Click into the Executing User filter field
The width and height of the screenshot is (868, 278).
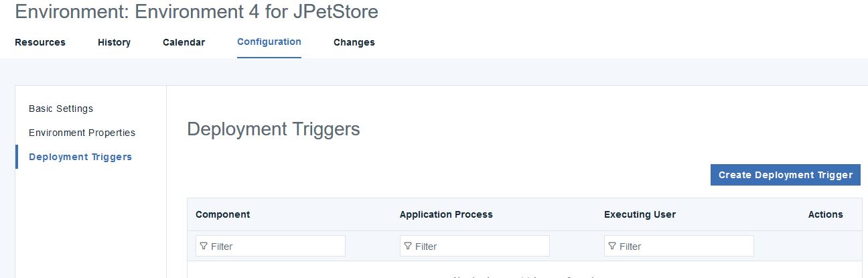coord(684,247)
